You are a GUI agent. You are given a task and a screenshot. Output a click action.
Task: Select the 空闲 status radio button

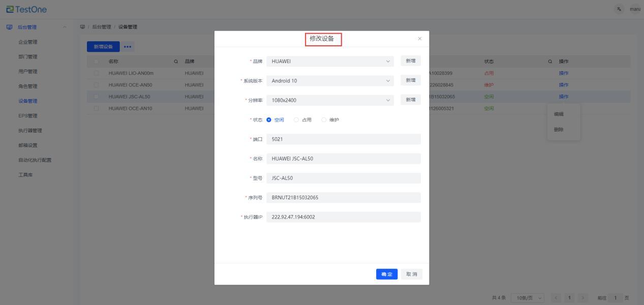click(269, 120)
